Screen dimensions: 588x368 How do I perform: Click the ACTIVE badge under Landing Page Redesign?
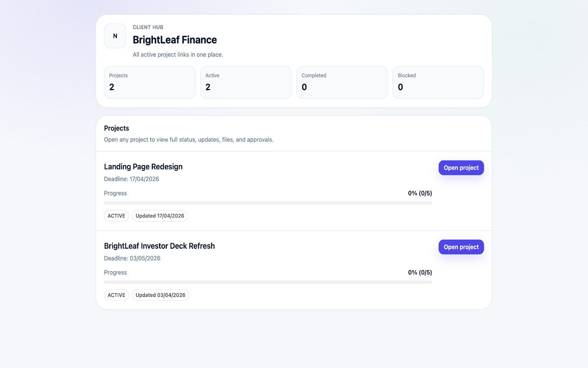point(116,216)
